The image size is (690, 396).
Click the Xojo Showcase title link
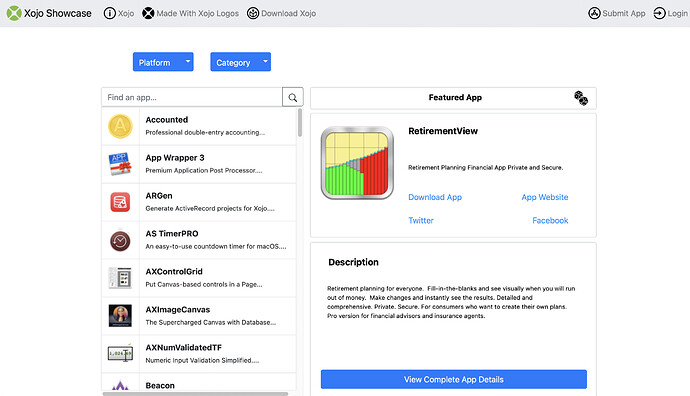(x=58, y=14)
